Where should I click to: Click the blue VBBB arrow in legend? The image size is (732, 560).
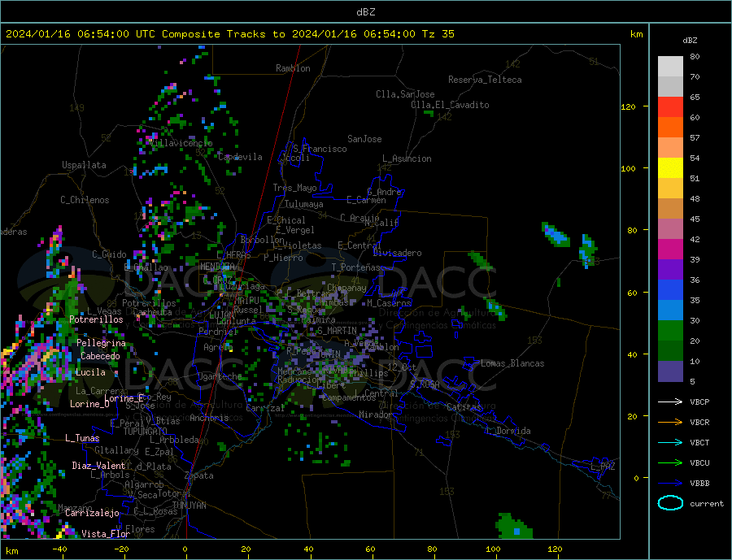click(670, 483)
